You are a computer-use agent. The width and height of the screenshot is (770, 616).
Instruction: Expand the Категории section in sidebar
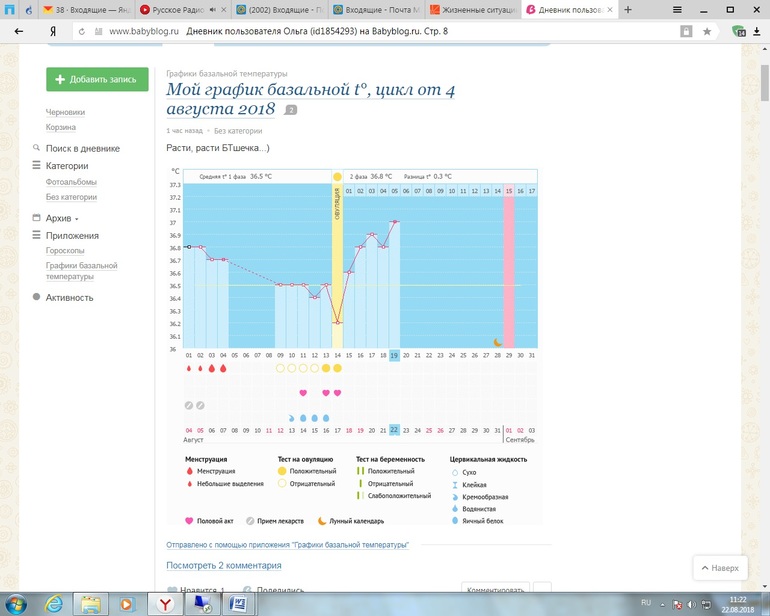tap(66, 166)
